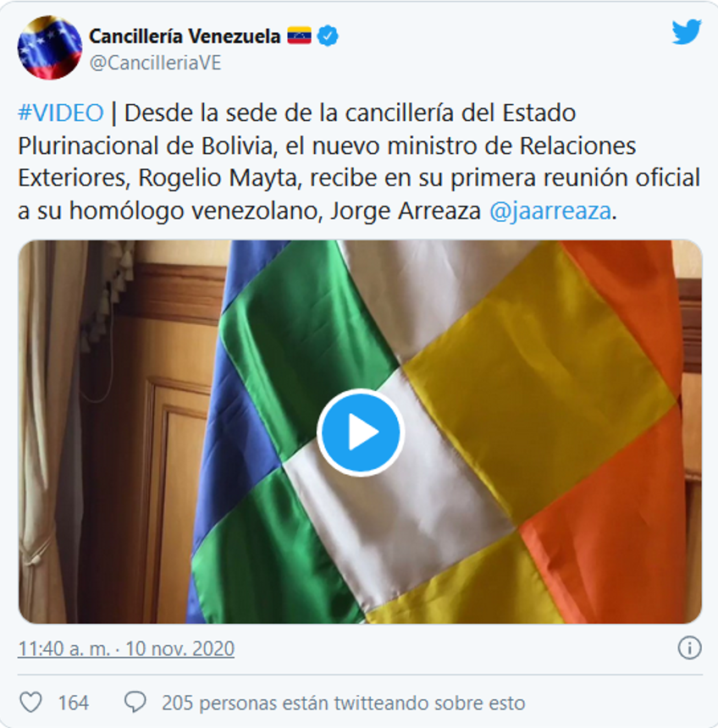Screen dimensions: 718x728
Task: Play the embedded video
Action: click(x=361, y=433)
